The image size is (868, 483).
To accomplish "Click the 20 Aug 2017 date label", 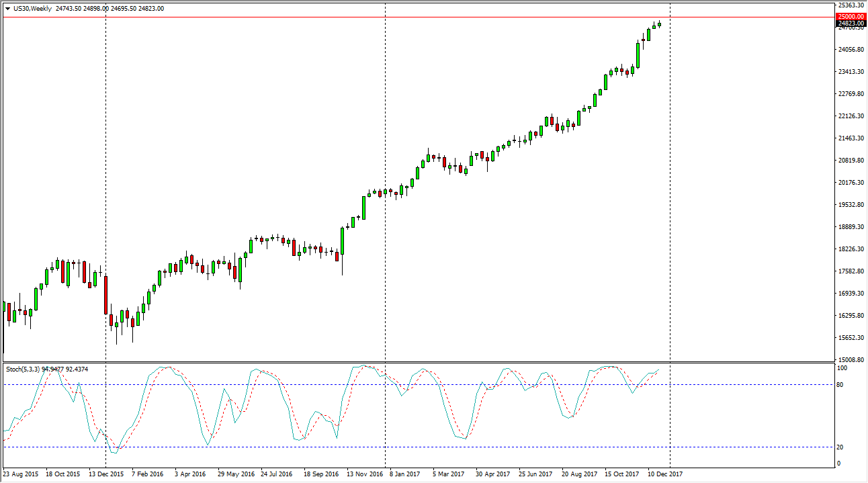I will [580, 474].
